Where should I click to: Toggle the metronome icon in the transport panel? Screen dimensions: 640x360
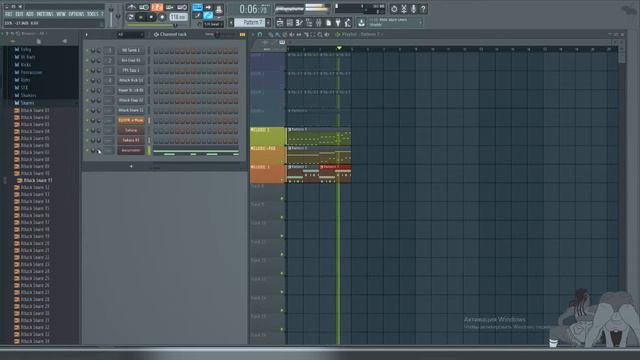131,7
